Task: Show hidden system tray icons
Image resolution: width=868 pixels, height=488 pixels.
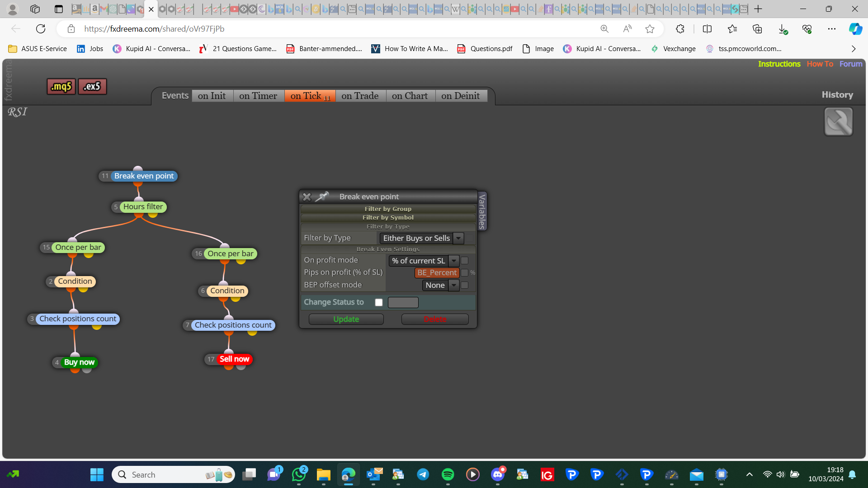Action: coord(749,474)
